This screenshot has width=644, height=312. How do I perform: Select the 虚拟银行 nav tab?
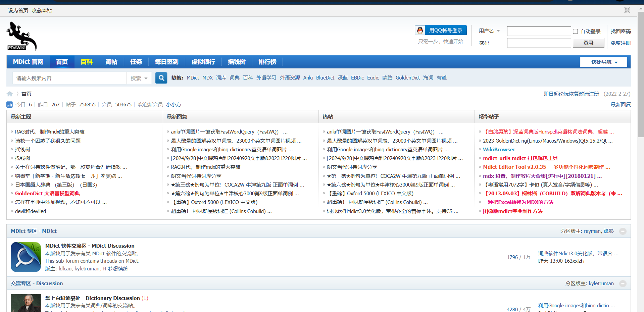tap(203, 62)
